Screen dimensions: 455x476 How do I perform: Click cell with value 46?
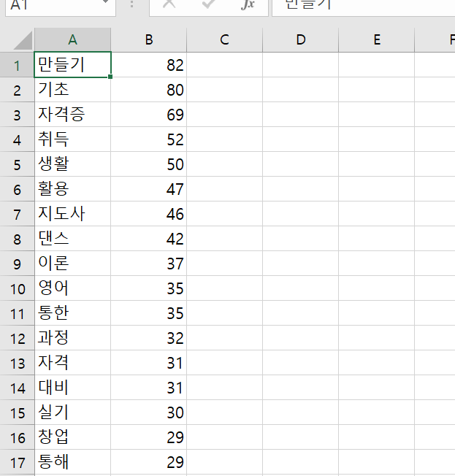tap(148, 214)
